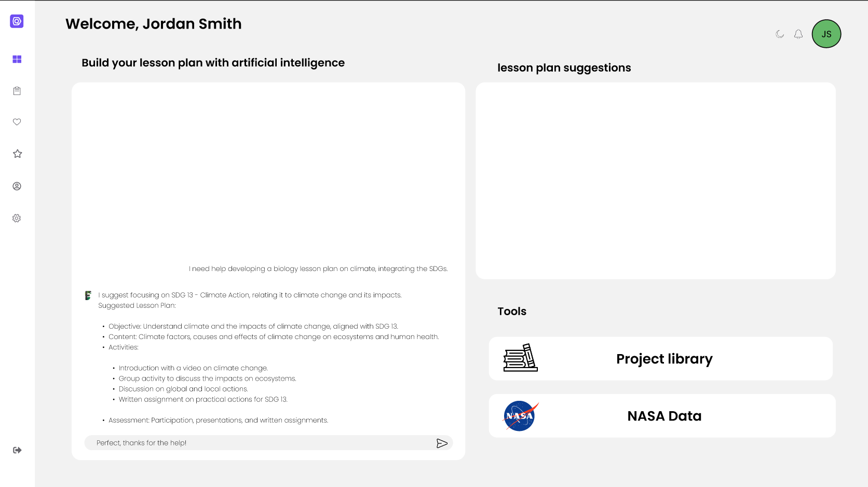The height and width of the screenshot is (487, 868).
Task: Open the NASA Data tool
Action: pos(662,416)
